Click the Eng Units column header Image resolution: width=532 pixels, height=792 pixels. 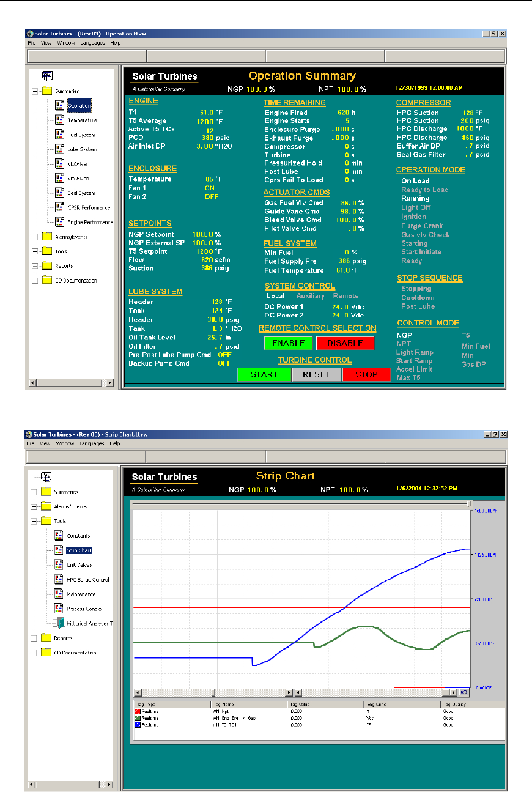point(401,705)
